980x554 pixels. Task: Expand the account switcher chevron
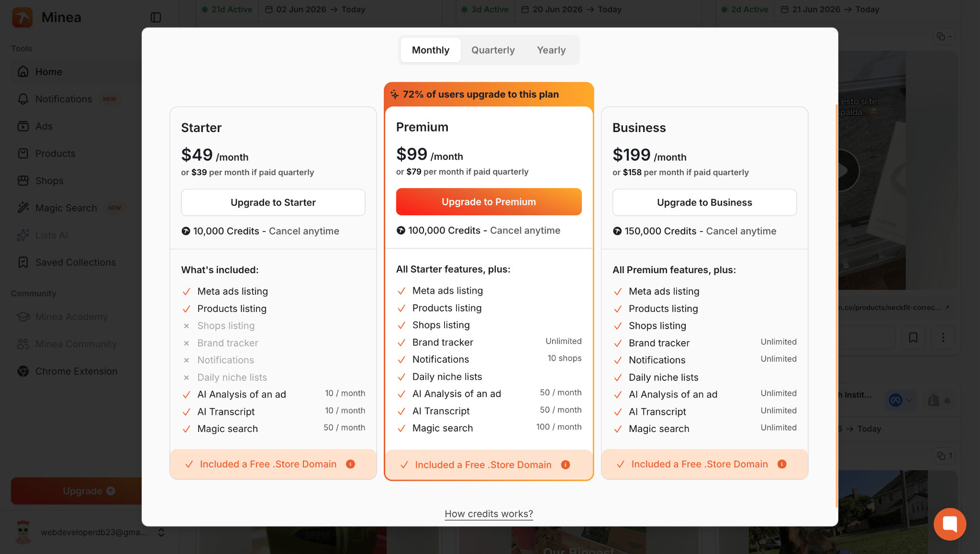[161, 532]
